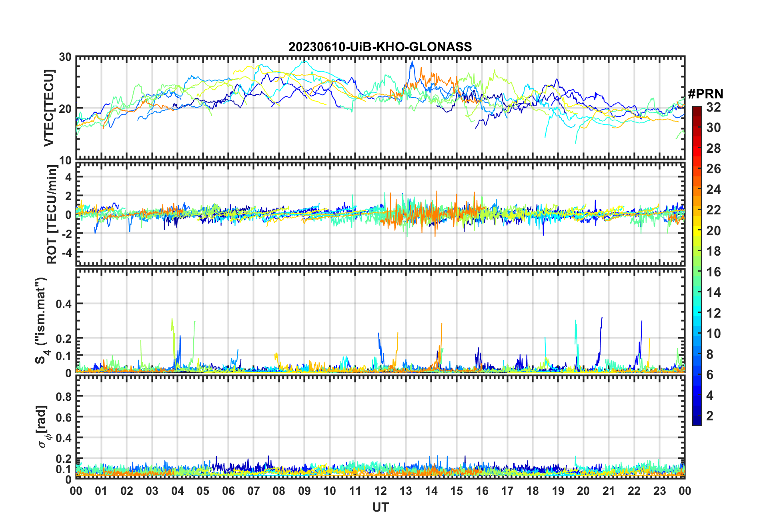Screen dimensions: 761x532
Task: Click the 28 label on the PRN colorbar
Action: point(713,148)
